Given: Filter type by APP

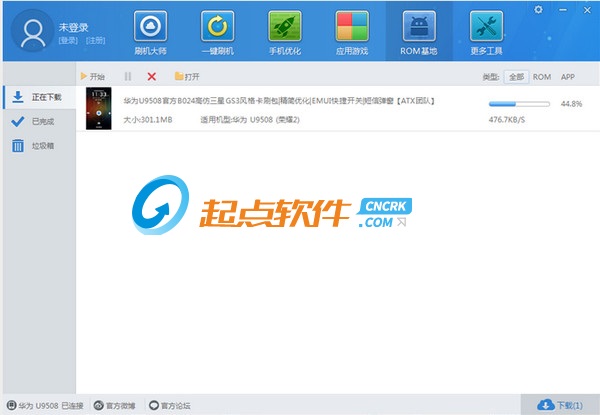Looking at the screenshot, I should coord(568,77).
